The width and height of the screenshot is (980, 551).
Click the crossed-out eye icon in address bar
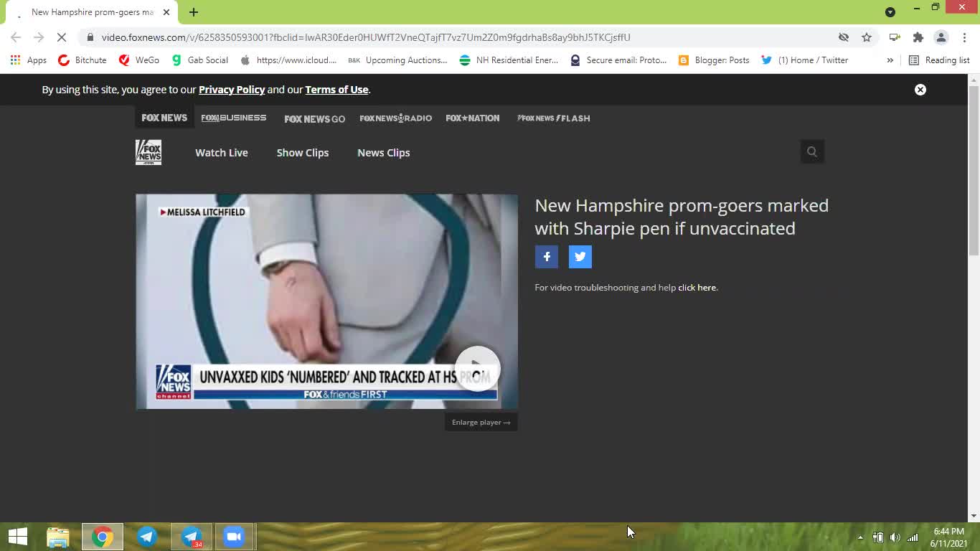(x=844, y=37)
